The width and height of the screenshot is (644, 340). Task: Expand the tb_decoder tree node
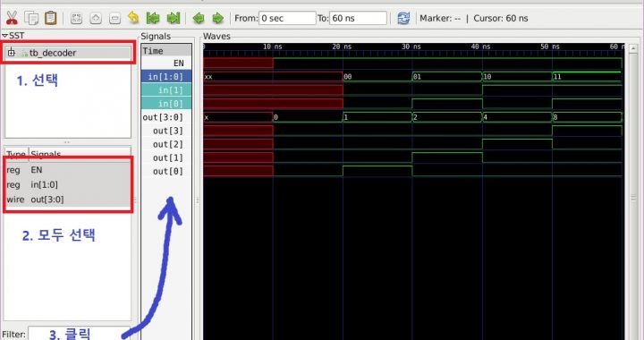tap(12, 53)
